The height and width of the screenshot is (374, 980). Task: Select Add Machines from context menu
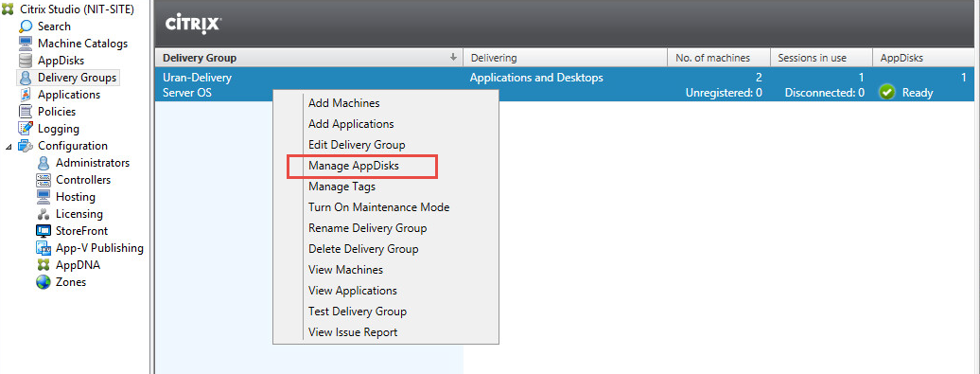[343, 103]
